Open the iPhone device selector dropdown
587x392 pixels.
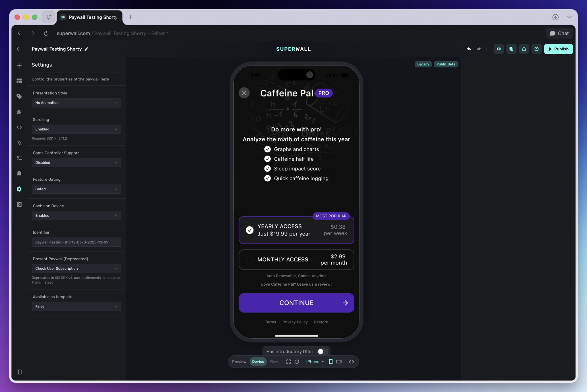pos(315,362)
